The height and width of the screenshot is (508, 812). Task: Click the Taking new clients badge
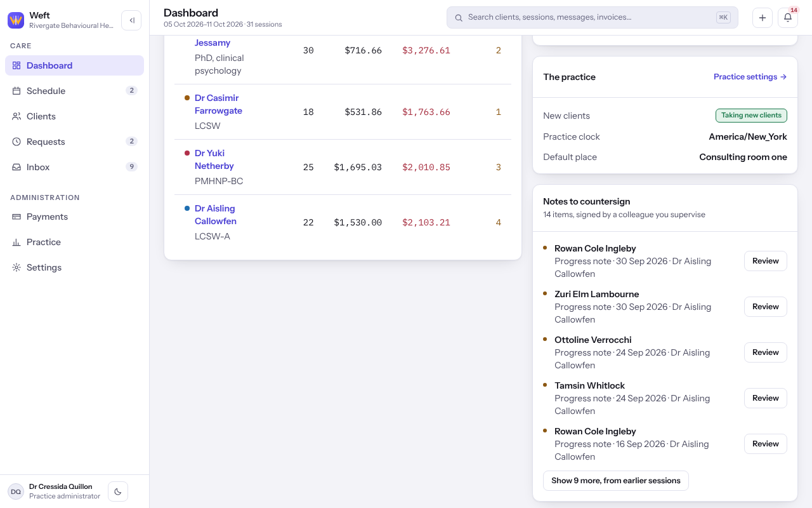(751, 116)
